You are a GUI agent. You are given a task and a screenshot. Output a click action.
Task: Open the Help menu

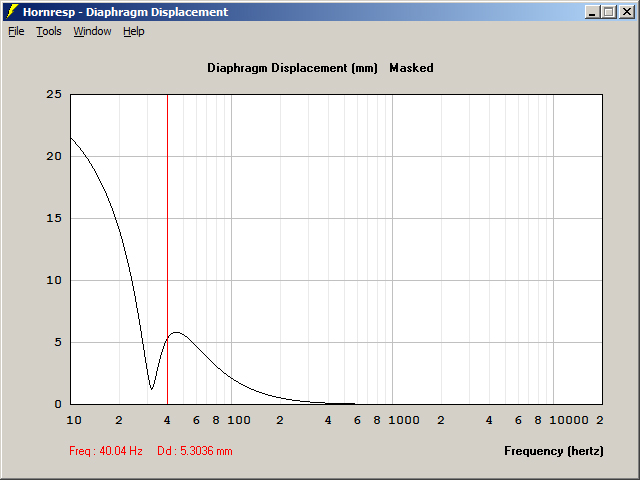point(133,31)
